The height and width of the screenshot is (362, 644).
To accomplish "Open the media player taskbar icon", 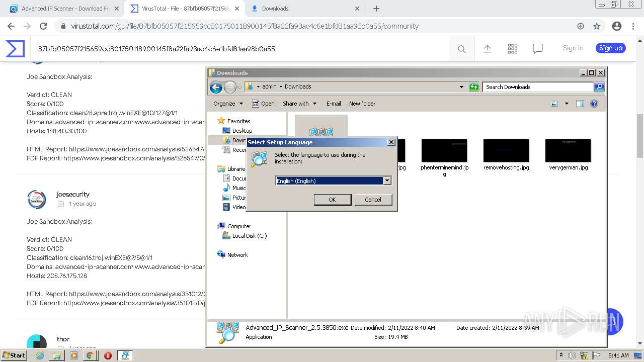I will click(73, 355).
